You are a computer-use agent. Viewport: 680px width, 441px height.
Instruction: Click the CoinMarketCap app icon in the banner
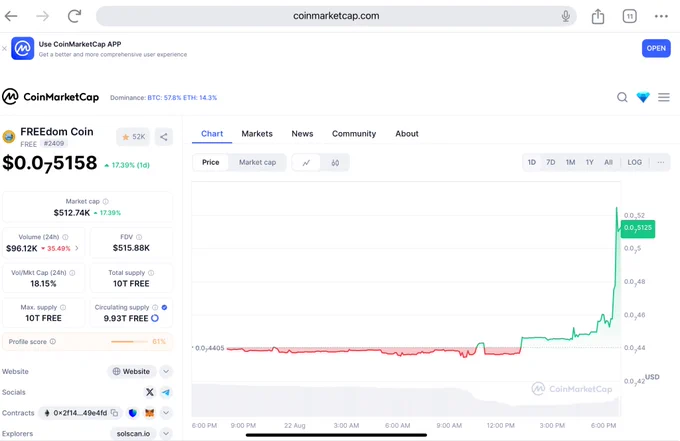(x=23, y=48)
